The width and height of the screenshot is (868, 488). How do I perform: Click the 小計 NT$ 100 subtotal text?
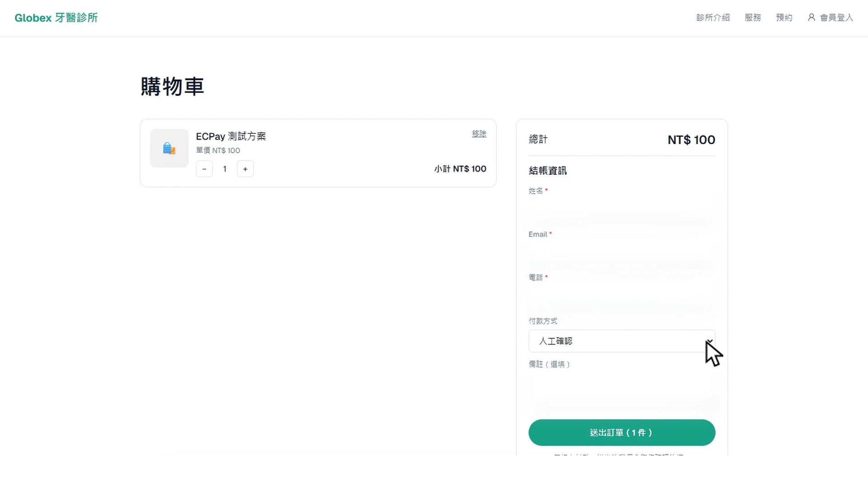(x=460, y=169)
